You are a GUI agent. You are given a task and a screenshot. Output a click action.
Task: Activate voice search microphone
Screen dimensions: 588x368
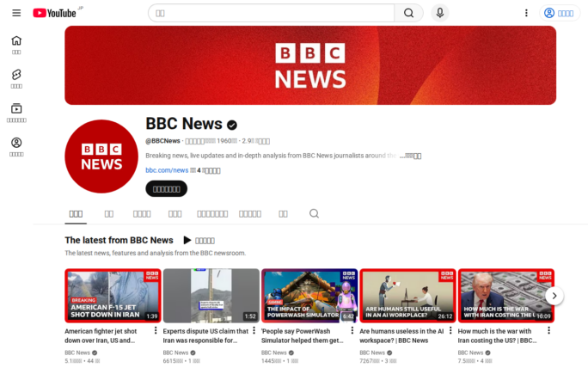[x=439, y=13]
